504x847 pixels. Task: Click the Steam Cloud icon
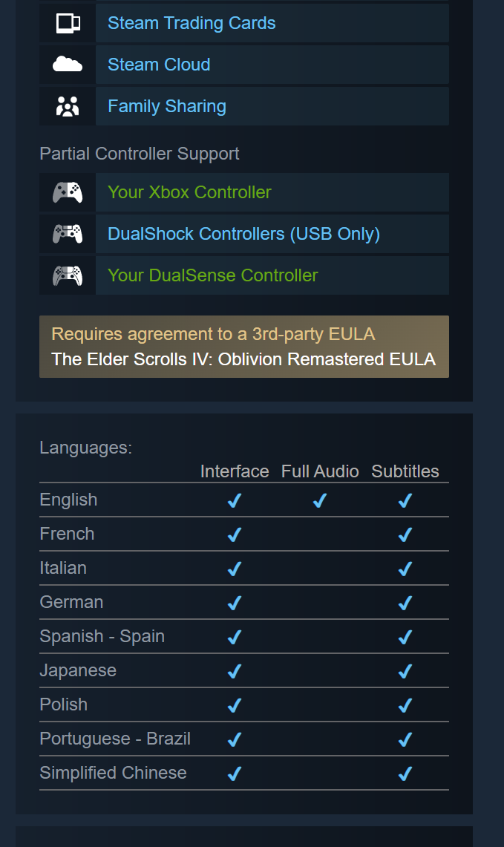[x=68, y=65]
